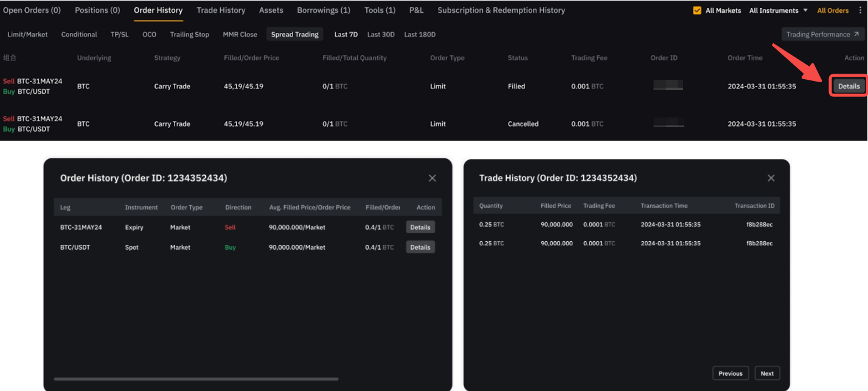This screenshot has height=391, width=868.
Task: Close the Order History dialog
Action: [x=432, y=178]
